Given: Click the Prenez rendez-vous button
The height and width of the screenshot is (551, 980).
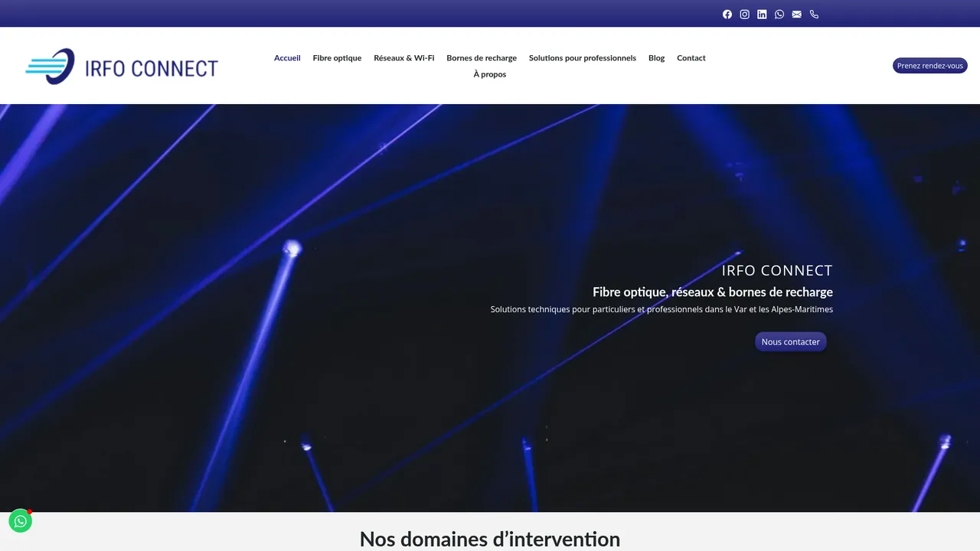Looking at the screenshot, I should pos(930,66).
